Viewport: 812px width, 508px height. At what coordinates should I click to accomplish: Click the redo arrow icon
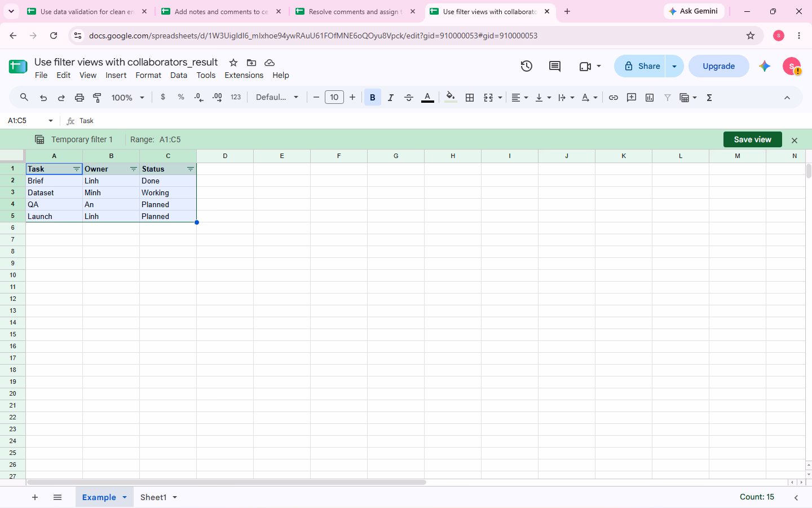(61, 98)
